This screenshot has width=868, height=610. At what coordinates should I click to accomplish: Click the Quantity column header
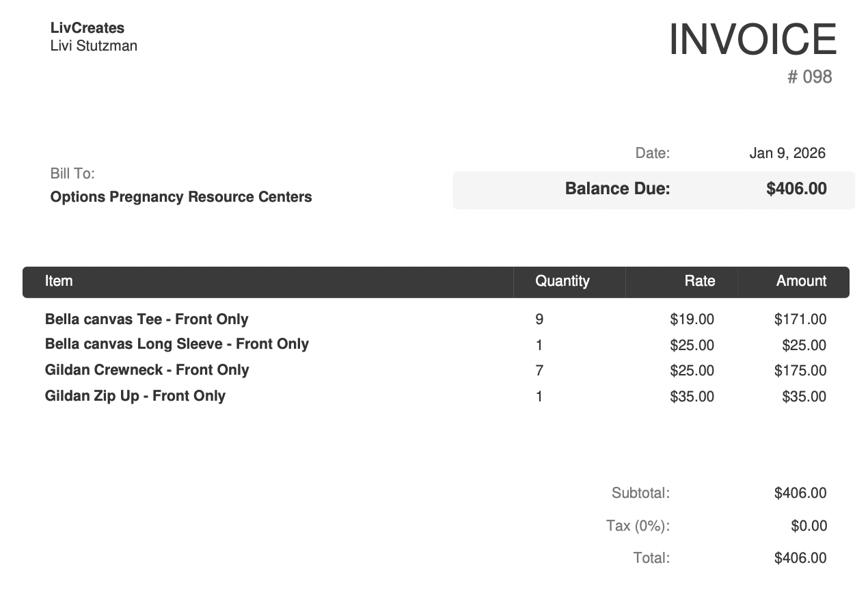point(562,281)
